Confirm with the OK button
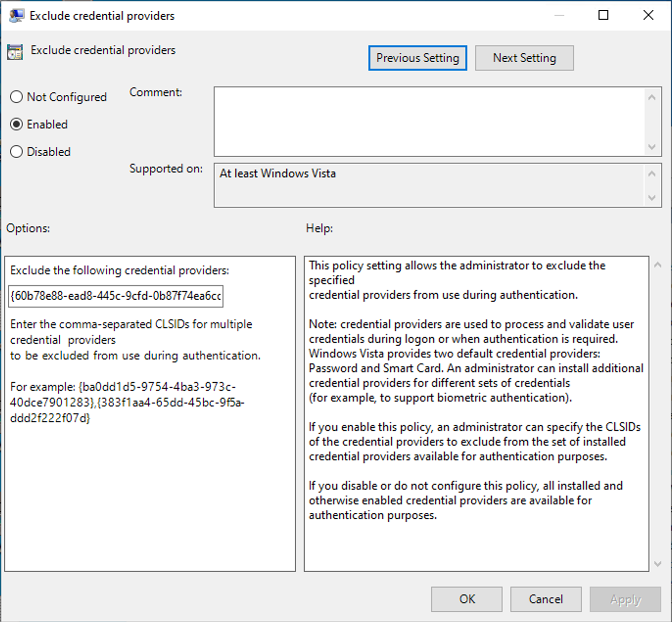672x622 pixels. pyautogui.click(x=467, y=599)
